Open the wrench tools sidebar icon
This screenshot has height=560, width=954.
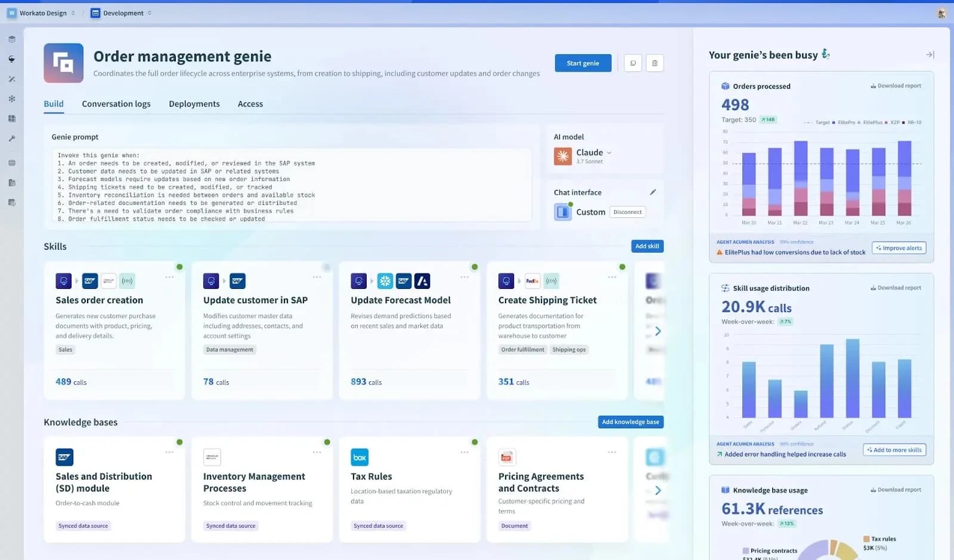pos(11,138)
